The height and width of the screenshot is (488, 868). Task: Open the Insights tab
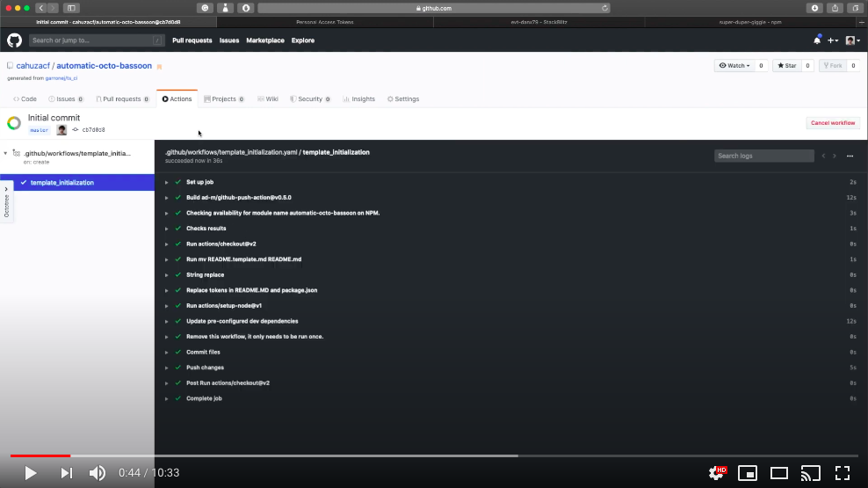(358, 99)
